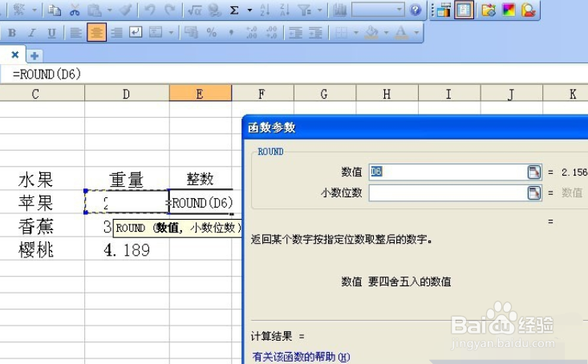Select column H header
Image resolution: width=588 pixels, height=364 pixels.
tap(387, 94)
